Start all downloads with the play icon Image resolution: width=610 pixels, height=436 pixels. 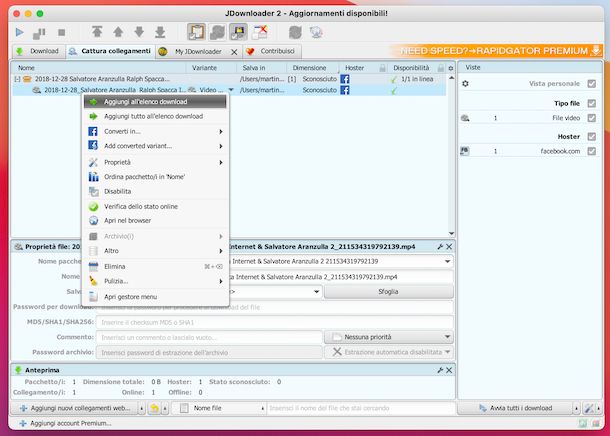[19, 32]
